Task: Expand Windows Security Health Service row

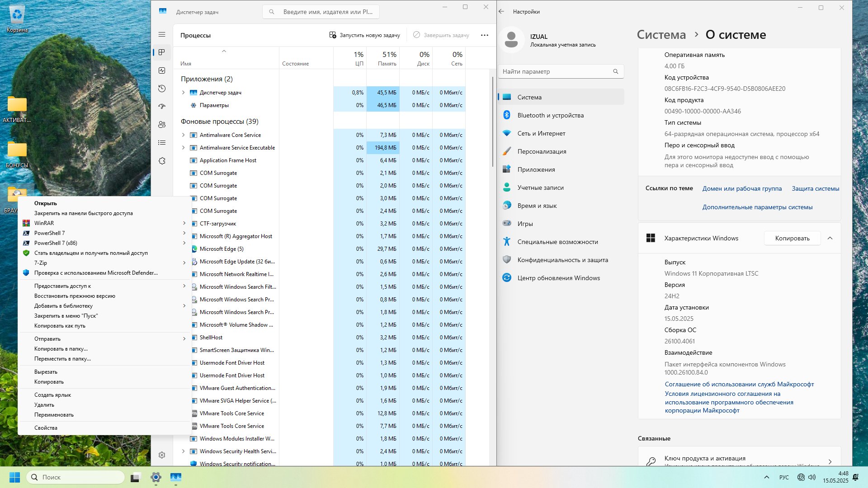Action: point(183,451)
